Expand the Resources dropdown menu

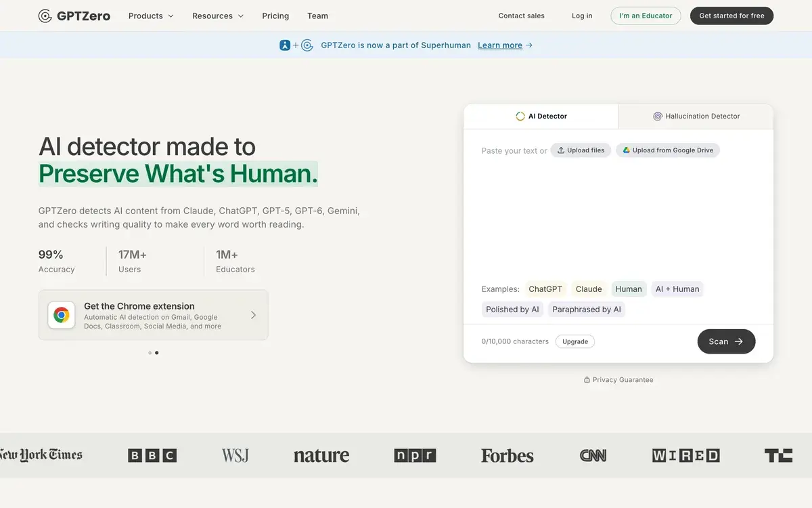point(218,16)
